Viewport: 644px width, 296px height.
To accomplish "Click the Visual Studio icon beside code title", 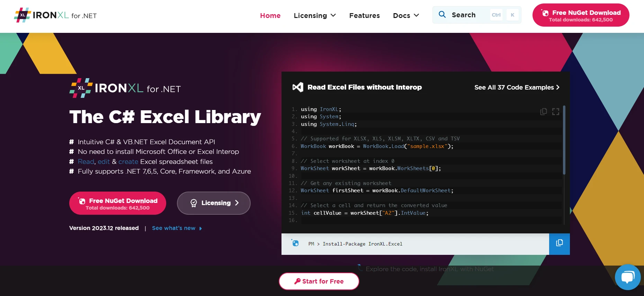I will pyautogui.click(x=298, y=87).
